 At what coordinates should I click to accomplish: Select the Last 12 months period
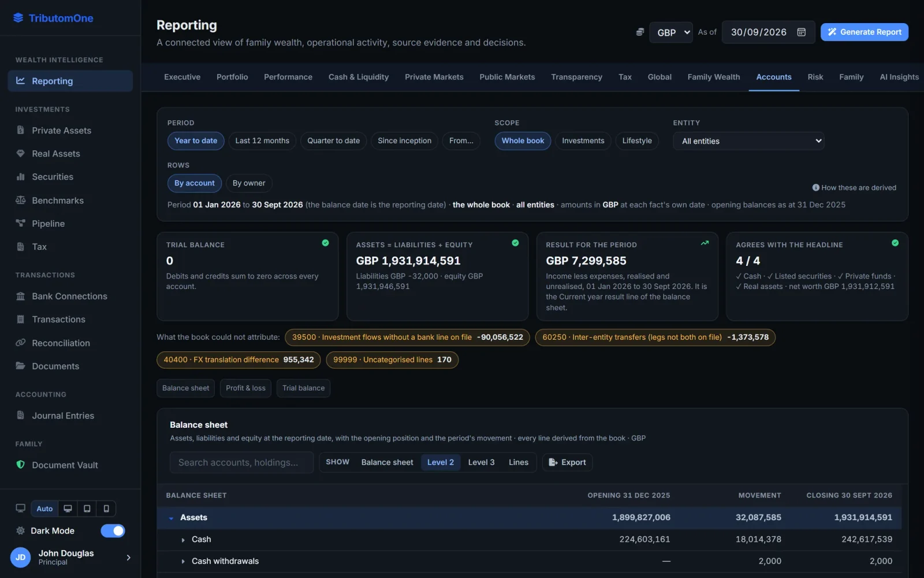tap(262, 141)
